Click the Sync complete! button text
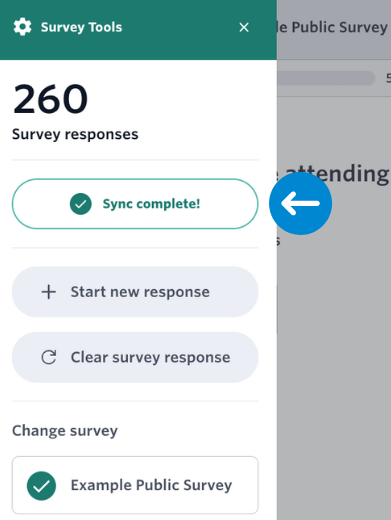The height and width of the screenshot is (520, 391). [151, 204]
